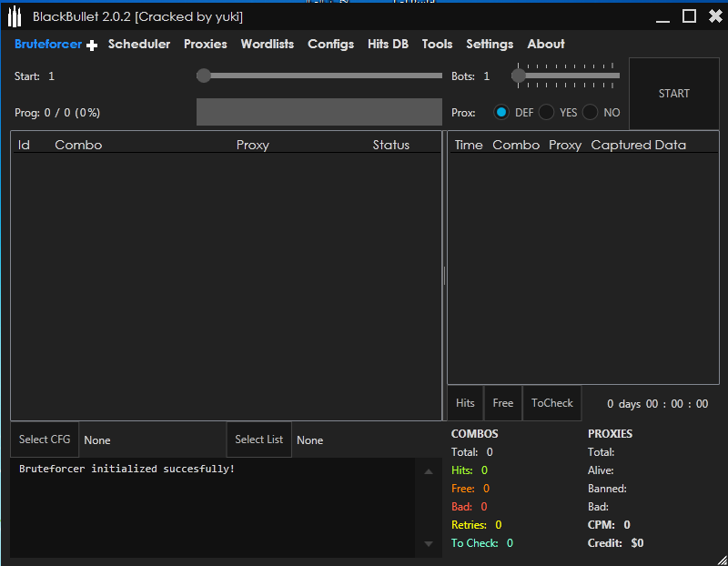This screenshot has width=728, height=566.
Task: Open the Hits DB tab
Action: click(x=388, y=44)
